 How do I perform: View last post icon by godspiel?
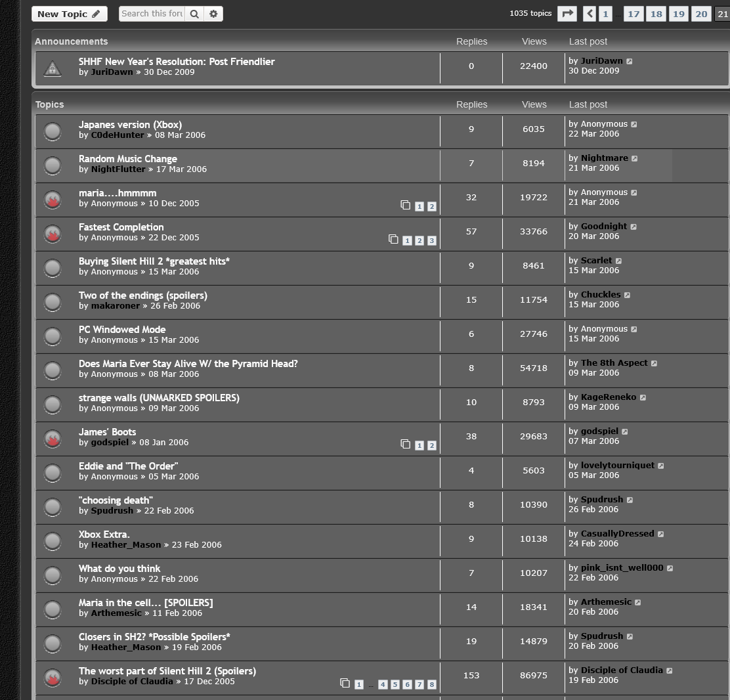(625, 431)
